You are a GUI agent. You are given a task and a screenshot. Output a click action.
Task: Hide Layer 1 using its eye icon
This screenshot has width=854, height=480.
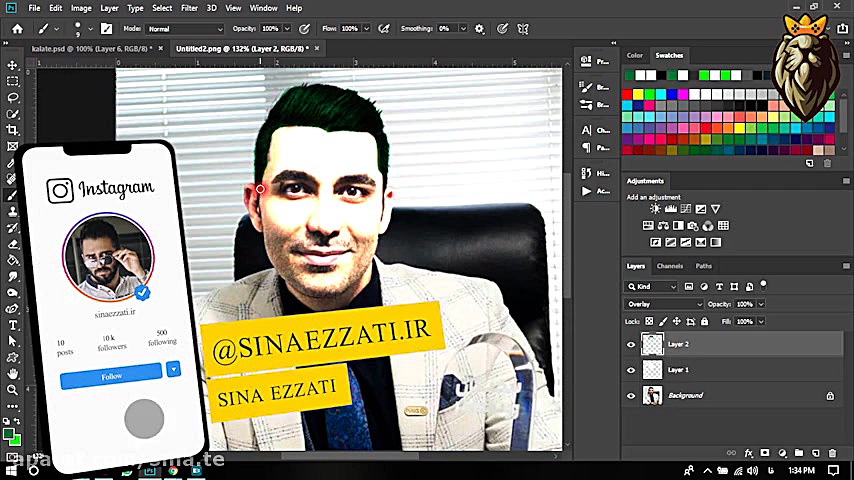[630, 370]
